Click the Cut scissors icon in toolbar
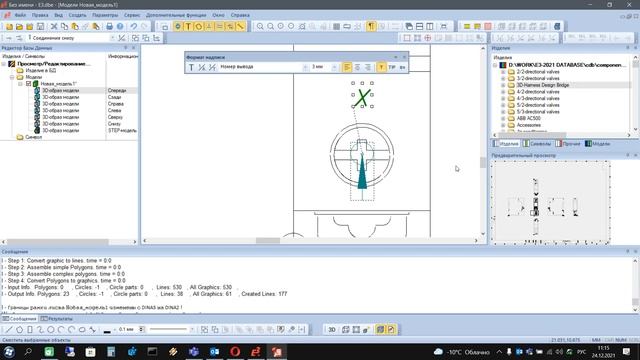Image resolution: width=640 pixels, height=360 pixels. click(54, 27)
